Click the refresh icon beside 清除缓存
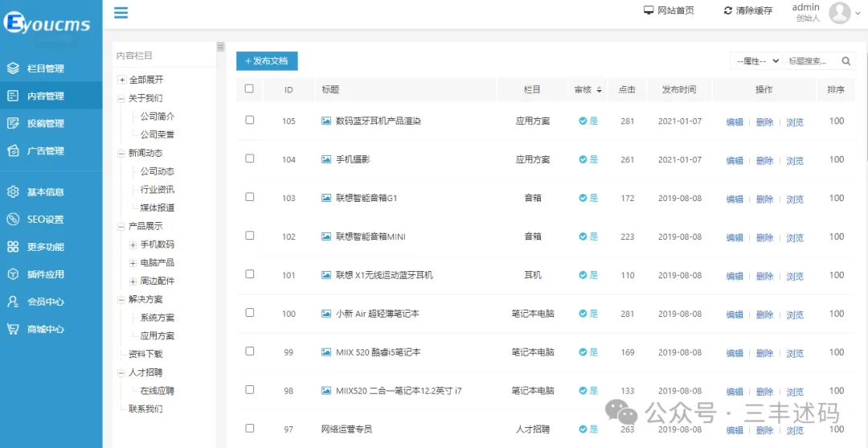The image size is (868, 448). (x=728, y=10)
